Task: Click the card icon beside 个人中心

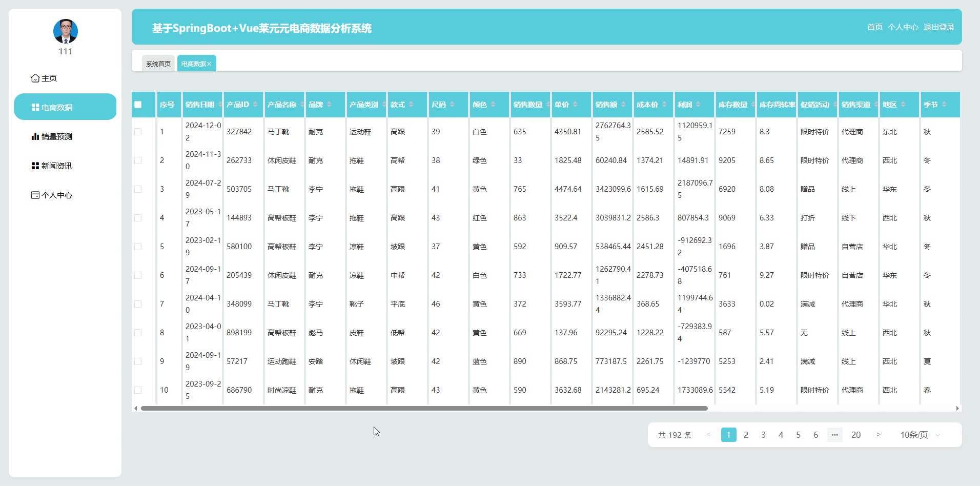Action: click(x=35, y=195)
